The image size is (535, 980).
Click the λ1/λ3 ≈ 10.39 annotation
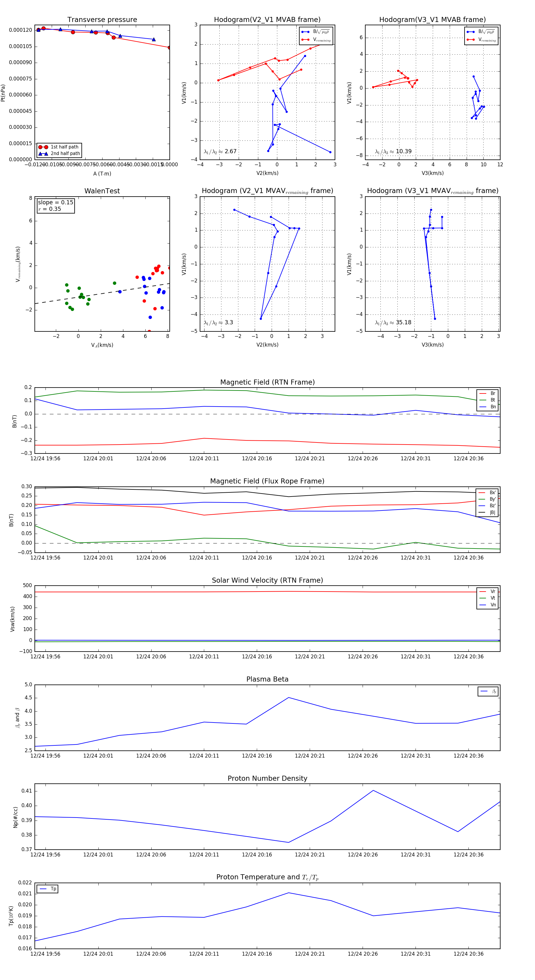tap(393, 151)
